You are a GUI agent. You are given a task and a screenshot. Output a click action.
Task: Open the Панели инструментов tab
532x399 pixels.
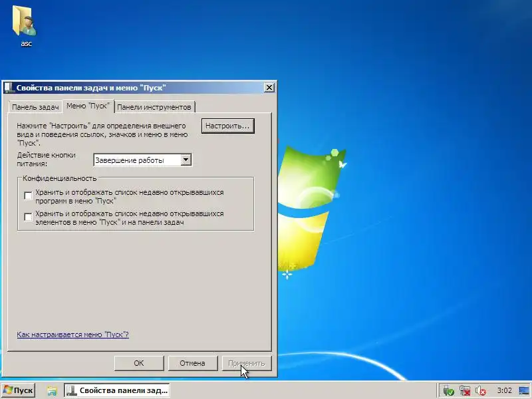(x=154, y=107)
